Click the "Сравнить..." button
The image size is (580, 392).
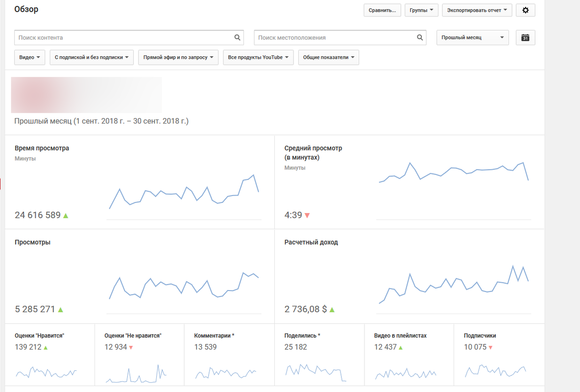click(382, 10)
